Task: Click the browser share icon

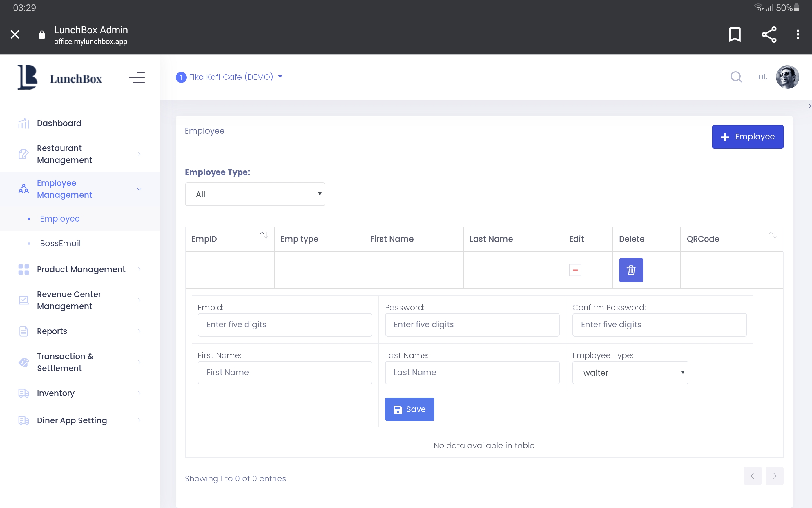Action: 769,34
